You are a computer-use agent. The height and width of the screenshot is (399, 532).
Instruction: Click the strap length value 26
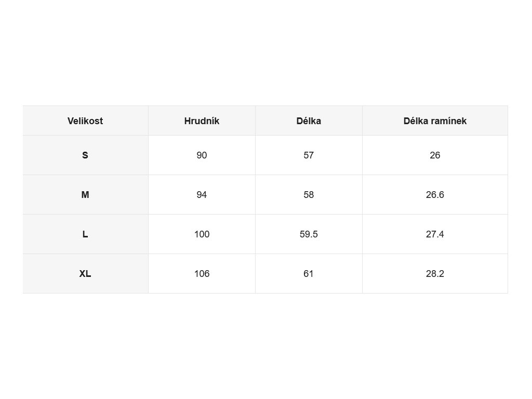435,155
